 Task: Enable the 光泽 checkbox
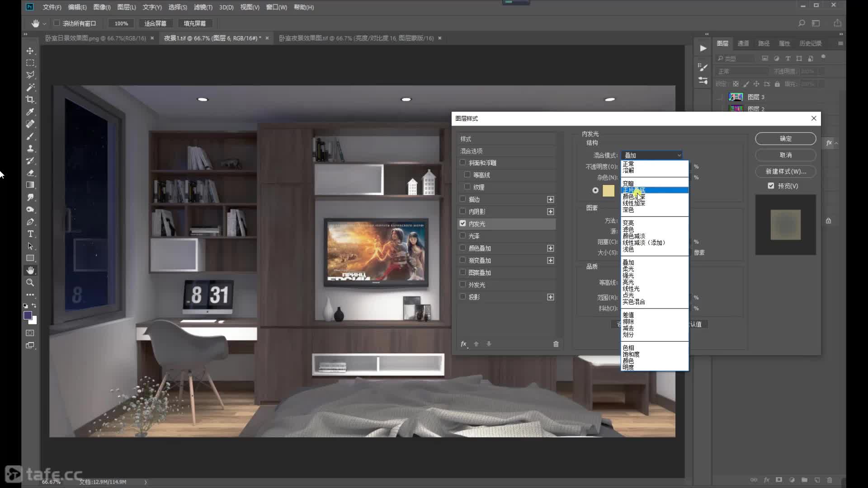click(462, 235)
